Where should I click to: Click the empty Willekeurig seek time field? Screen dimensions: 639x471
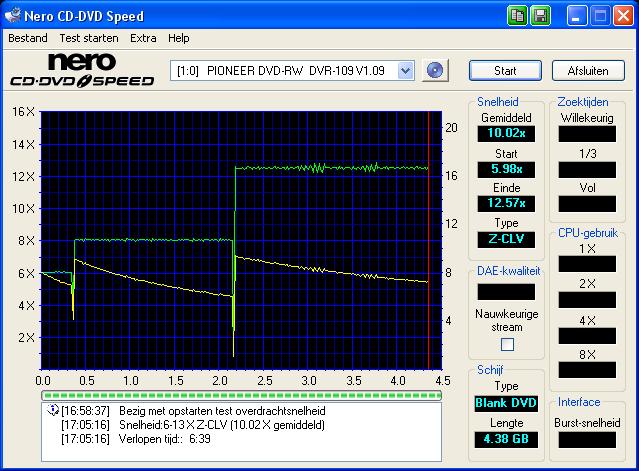point(587,134)
